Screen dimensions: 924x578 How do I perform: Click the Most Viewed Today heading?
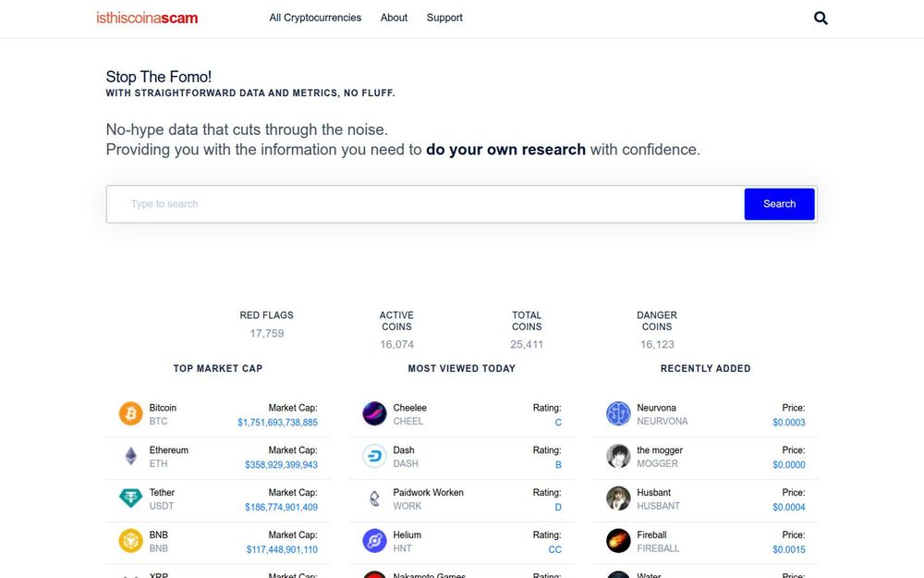point(461,369)
